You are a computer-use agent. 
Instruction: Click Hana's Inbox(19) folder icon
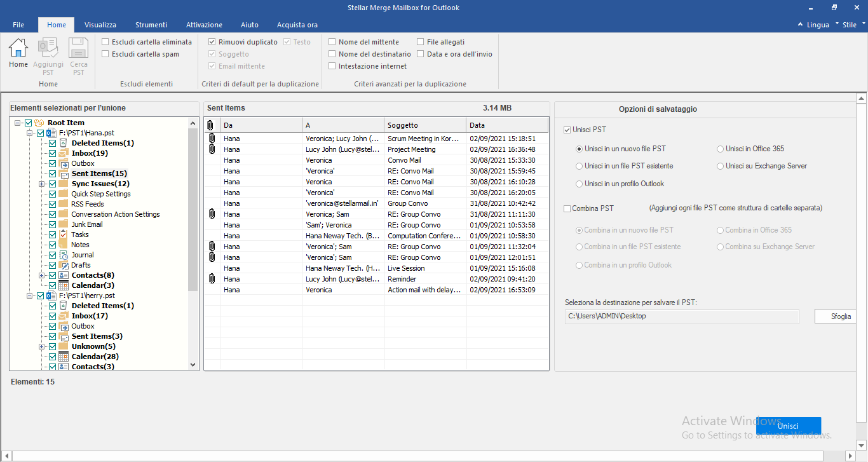[64, 153]
